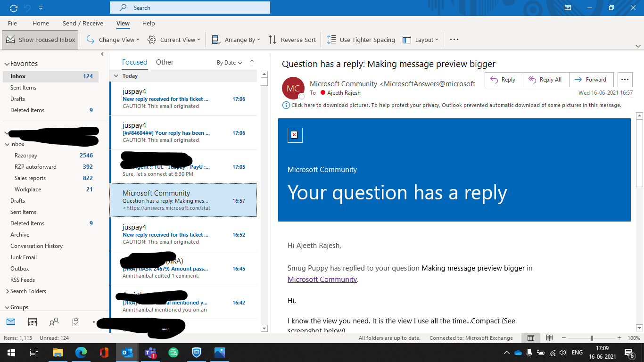The image size is (644, 362).
Task: Select the View ribbon tab
Action: [123, 23]
